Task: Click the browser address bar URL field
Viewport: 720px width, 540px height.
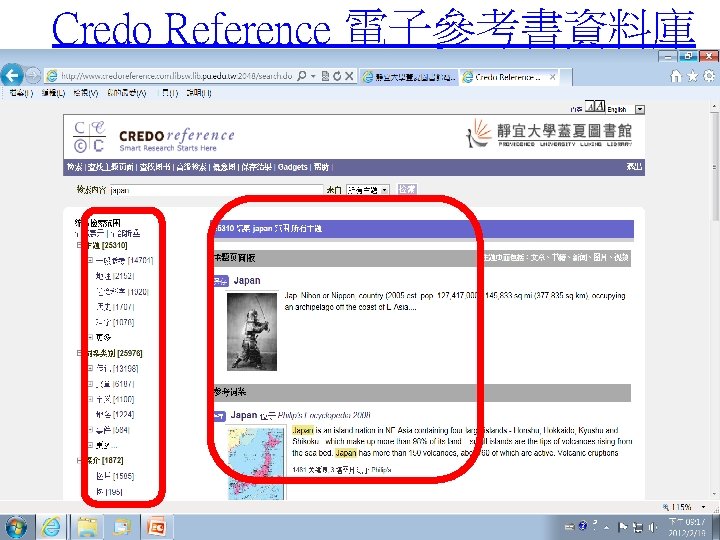Action: pyautogui.click(x=177, y=76)
